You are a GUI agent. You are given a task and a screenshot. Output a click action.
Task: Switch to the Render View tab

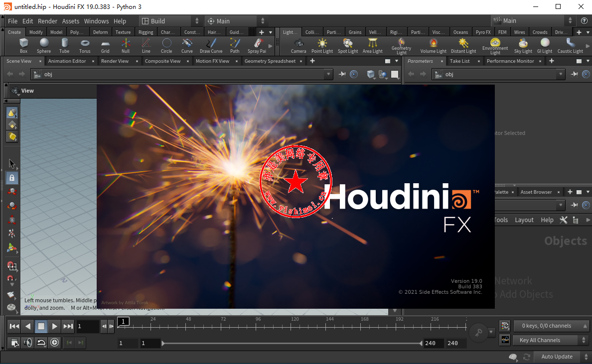(115, 61)
